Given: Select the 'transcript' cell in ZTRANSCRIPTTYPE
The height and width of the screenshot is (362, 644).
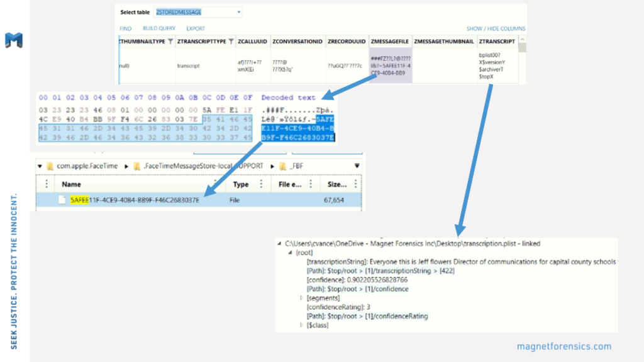Looking at the screenshot, I should [x=189, y=65].
